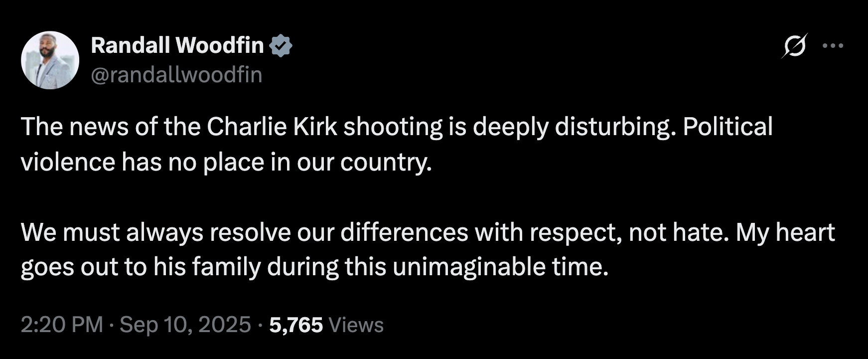Open the Grok explain-post icon

point(794,46)
